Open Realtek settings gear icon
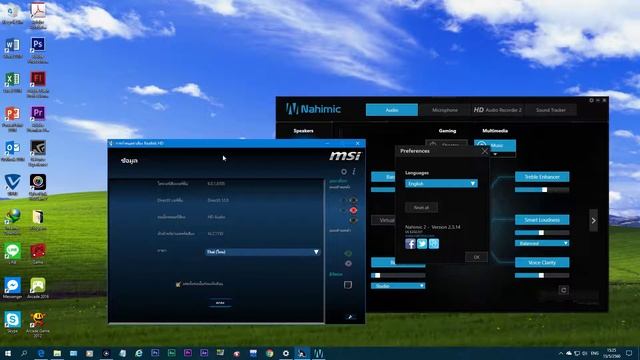This screenshot has width=640, height=360. point(344,172)
